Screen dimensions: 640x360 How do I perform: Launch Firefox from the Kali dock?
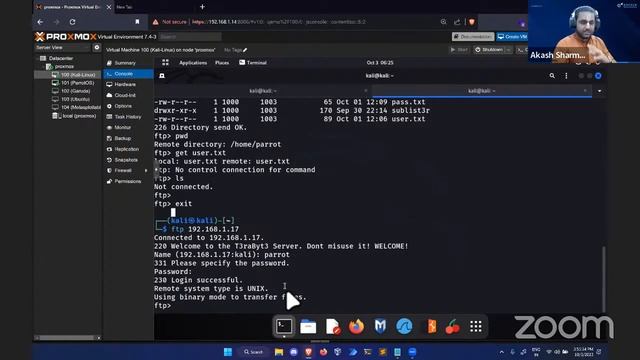356,327
